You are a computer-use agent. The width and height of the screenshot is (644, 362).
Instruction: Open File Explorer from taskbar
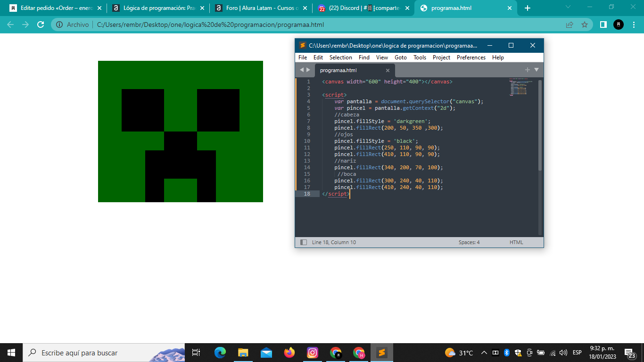click(x=243, y=353)
